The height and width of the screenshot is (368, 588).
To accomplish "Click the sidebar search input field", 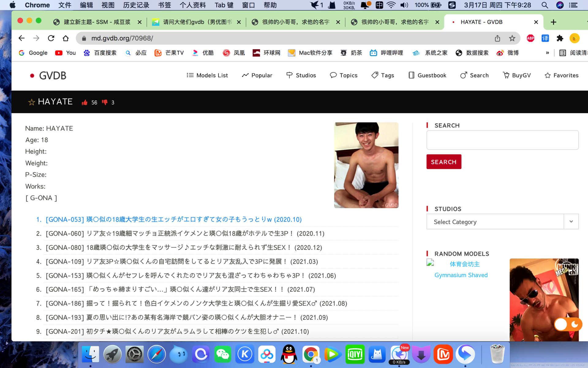I will coord(502,140).
